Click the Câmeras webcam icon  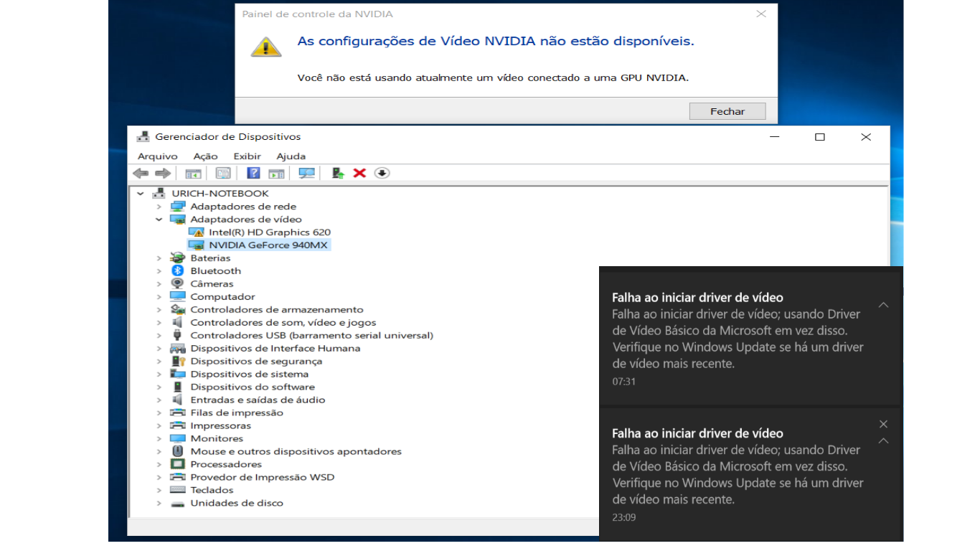[x=177, y=283]
